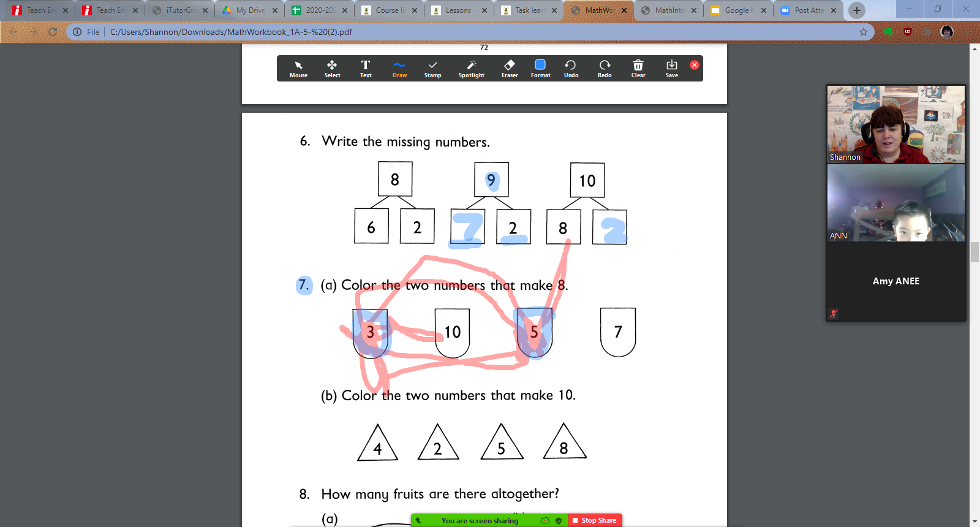The height and width of the screenshot is (527, 980).
Task: Click 'How many fruits are there altogether?' text
Action: (440, 495)
